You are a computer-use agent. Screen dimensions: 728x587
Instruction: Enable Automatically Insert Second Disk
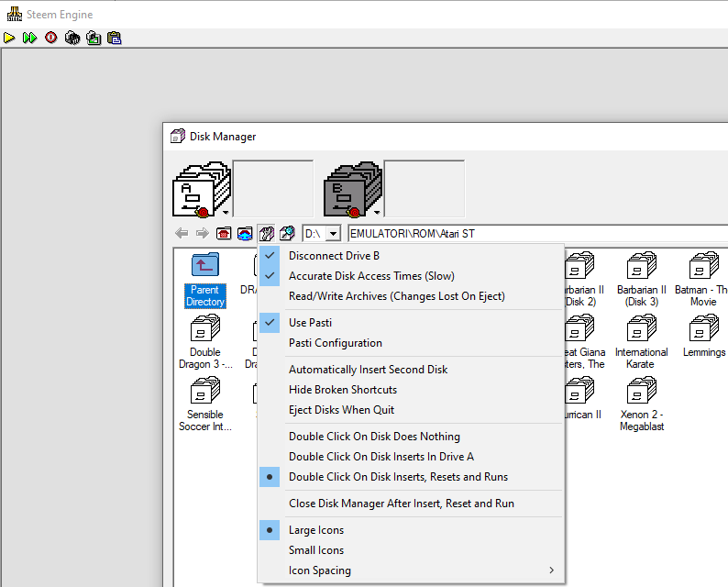pos(411,370)
